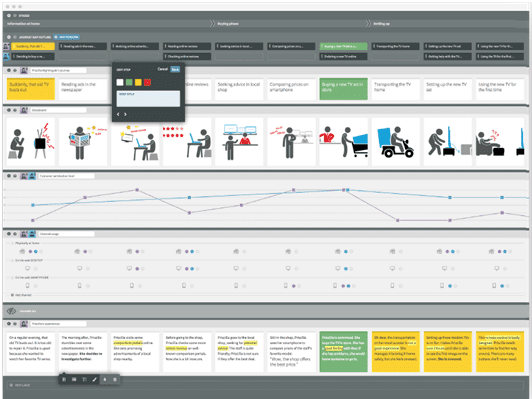Select the 'Buying phase' stage tab

tap(228, 24)
